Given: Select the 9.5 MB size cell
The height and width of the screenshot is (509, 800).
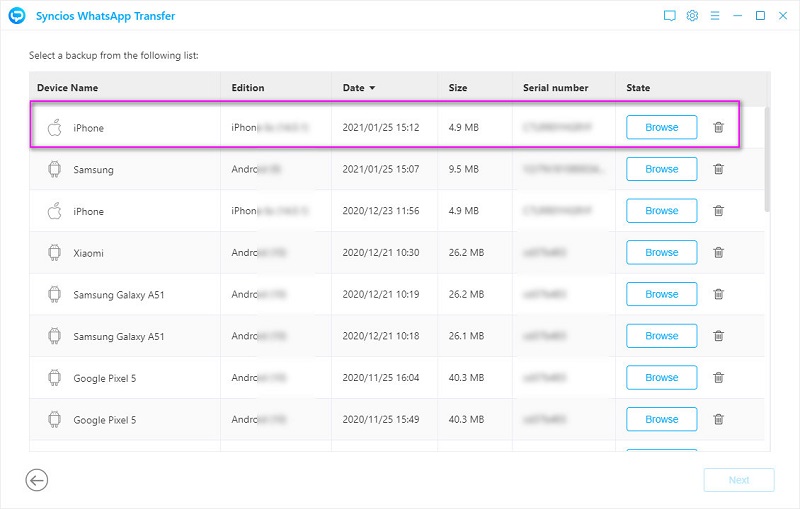Looking at the screenshot, I should coord(463,169).
